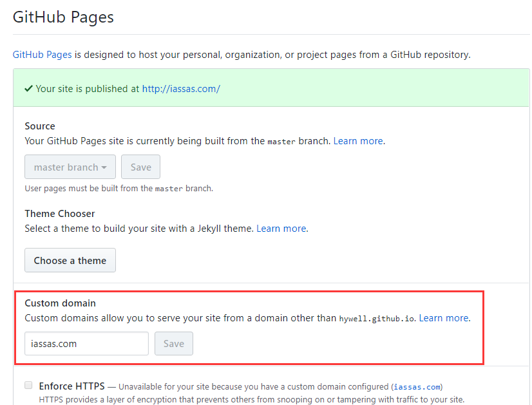The image size is (532, 405).
Task: Open Learn more next to the Source section
Action: (358, 140)
